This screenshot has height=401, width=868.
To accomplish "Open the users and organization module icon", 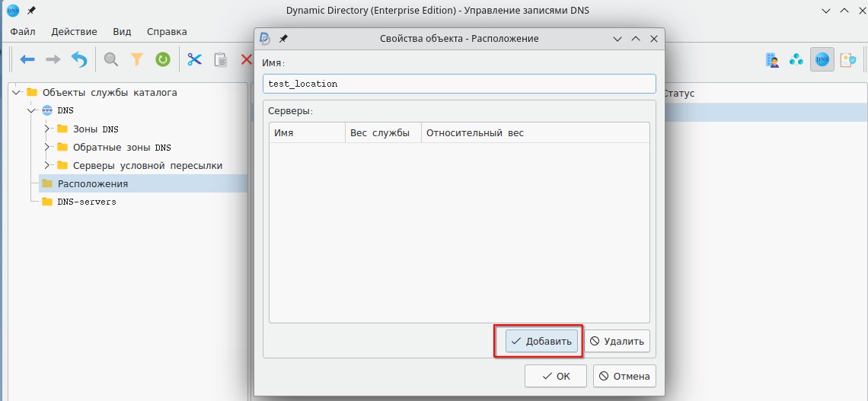I will (x=772, y=59).
